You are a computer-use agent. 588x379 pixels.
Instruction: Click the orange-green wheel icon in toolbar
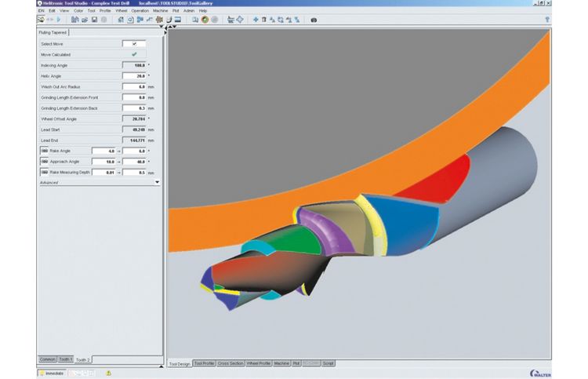(205, 20)
